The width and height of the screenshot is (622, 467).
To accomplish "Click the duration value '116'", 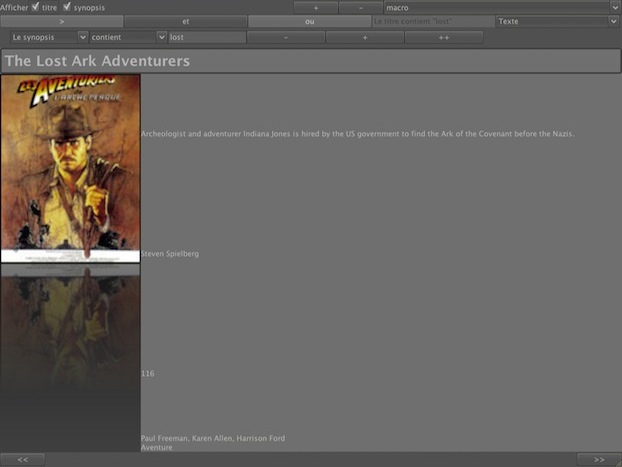I will coord(148,373).
